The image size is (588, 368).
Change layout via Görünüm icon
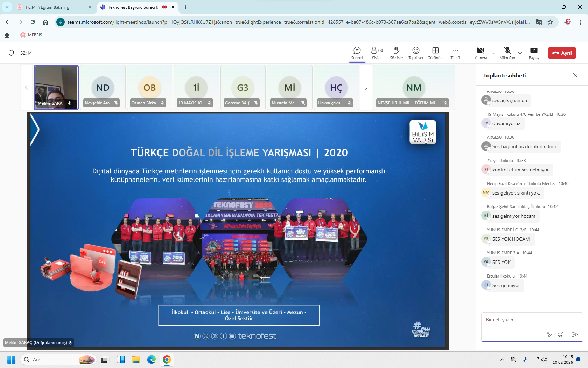[x=435, y=53]
